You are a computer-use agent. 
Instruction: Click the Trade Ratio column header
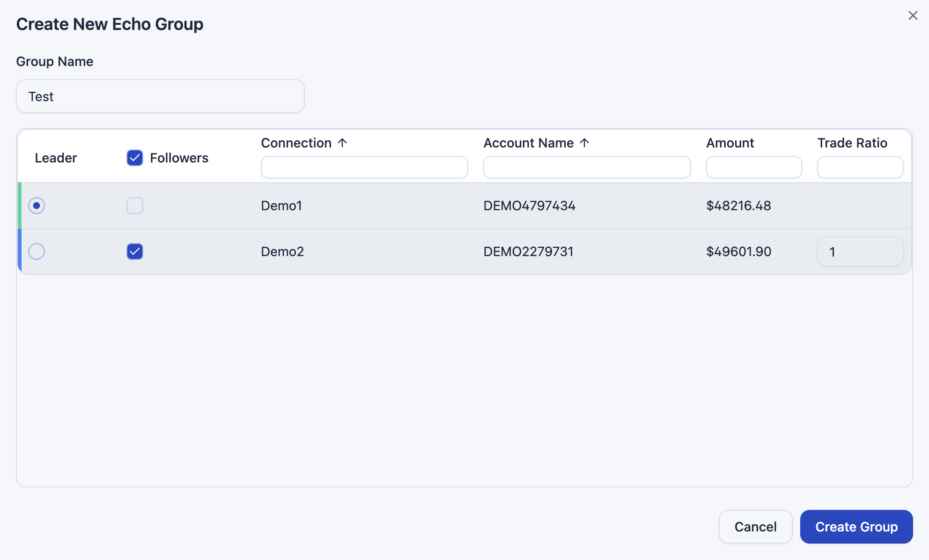pyautogui.click(x=852, y=143)
